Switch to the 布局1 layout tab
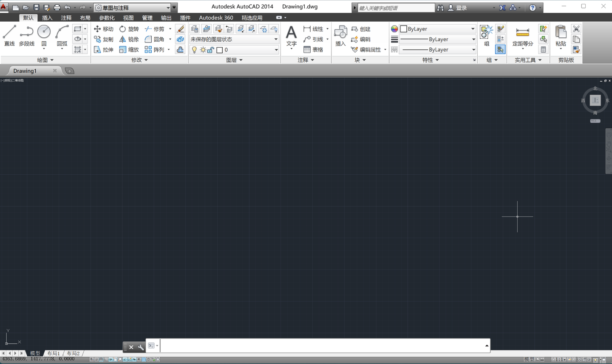 pyautogui.click(x=54, y=353)
